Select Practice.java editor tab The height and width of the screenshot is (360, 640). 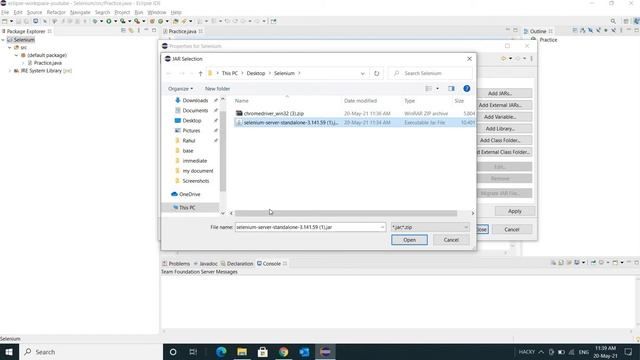(x=182, y=31)
